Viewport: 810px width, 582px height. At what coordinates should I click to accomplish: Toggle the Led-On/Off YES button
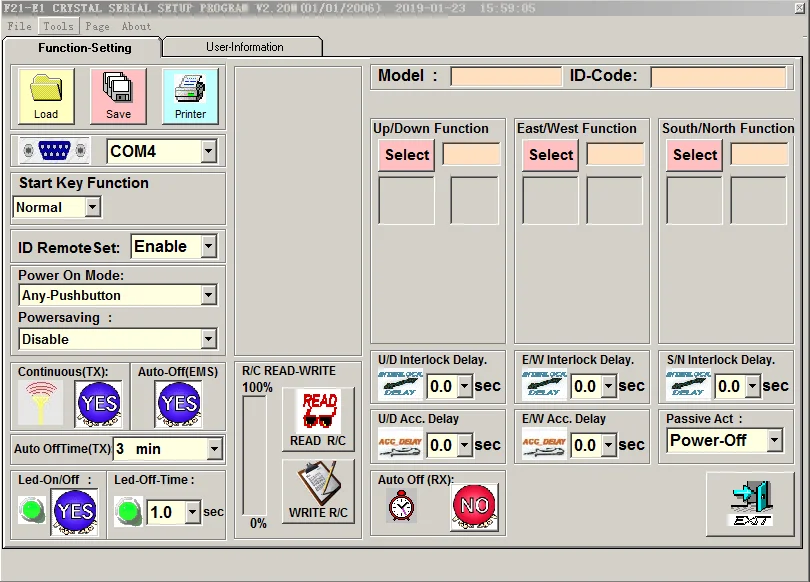click(x=75, y=512)
